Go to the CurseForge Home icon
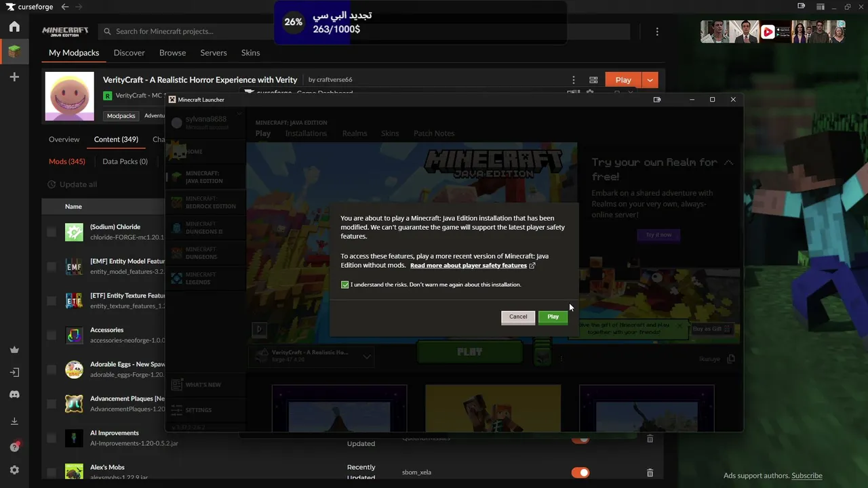Image resolution: width=868 pixels, height=488 pixels. coord(14,27)
